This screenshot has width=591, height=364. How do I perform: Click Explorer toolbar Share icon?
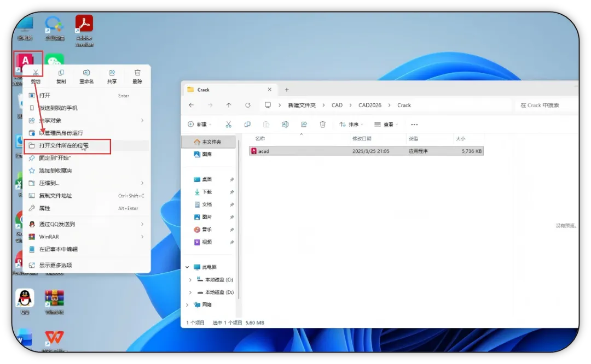(304, 125)
